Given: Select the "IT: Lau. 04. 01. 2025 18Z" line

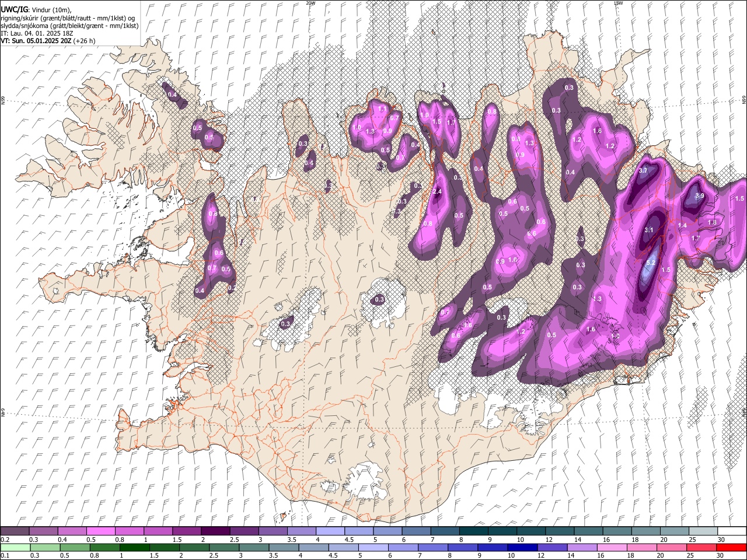Looking at the screenshot, I should 37,33.
